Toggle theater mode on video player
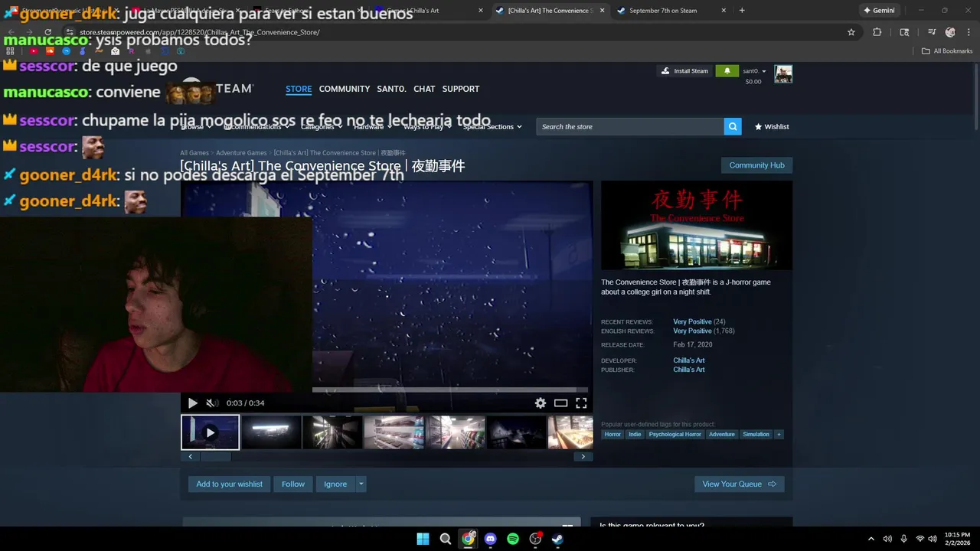The width and height of the screenshot is (980, 551). 561,403
